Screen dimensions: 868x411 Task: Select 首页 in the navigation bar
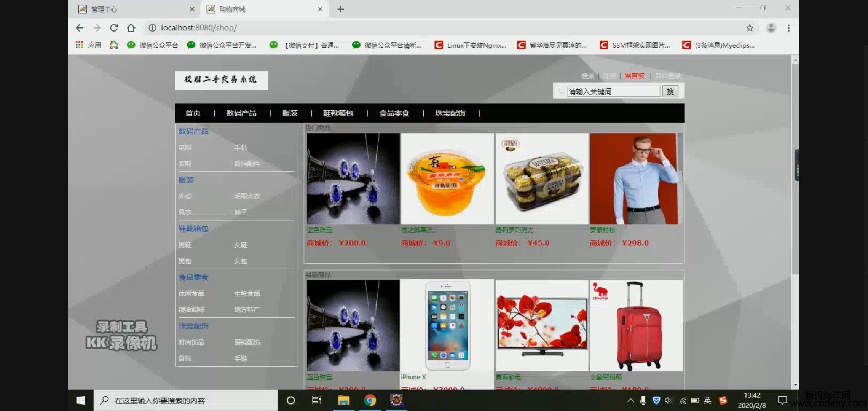[193, 113]
